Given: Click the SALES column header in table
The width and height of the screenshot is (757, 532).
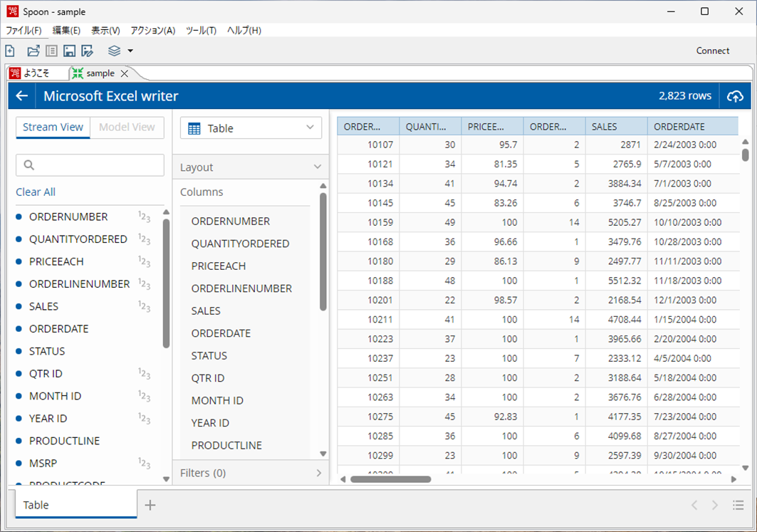Looking at the screenshot, I should [x=617, y=126].
